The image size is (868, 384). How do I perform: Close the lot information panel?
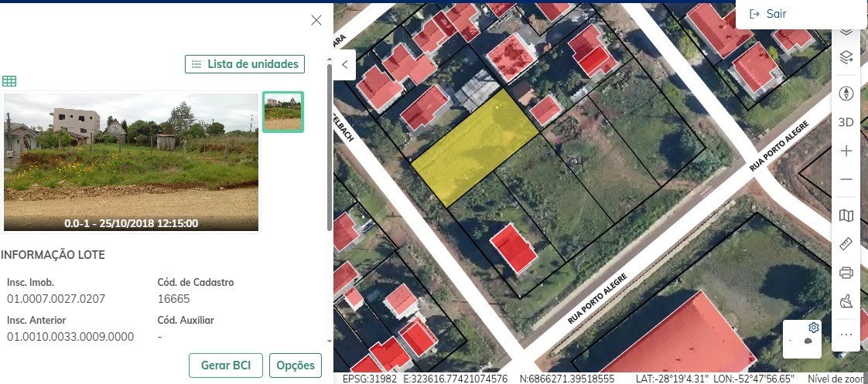click(316, 20)
